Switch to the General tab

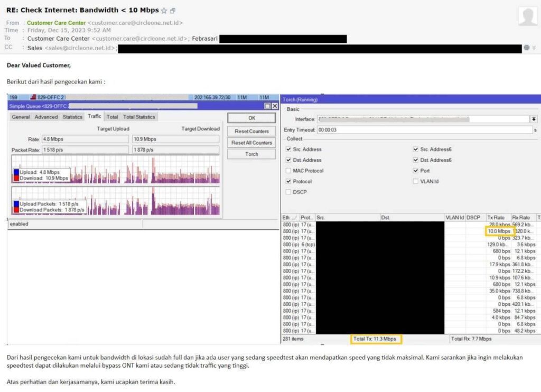coord(21,117)
